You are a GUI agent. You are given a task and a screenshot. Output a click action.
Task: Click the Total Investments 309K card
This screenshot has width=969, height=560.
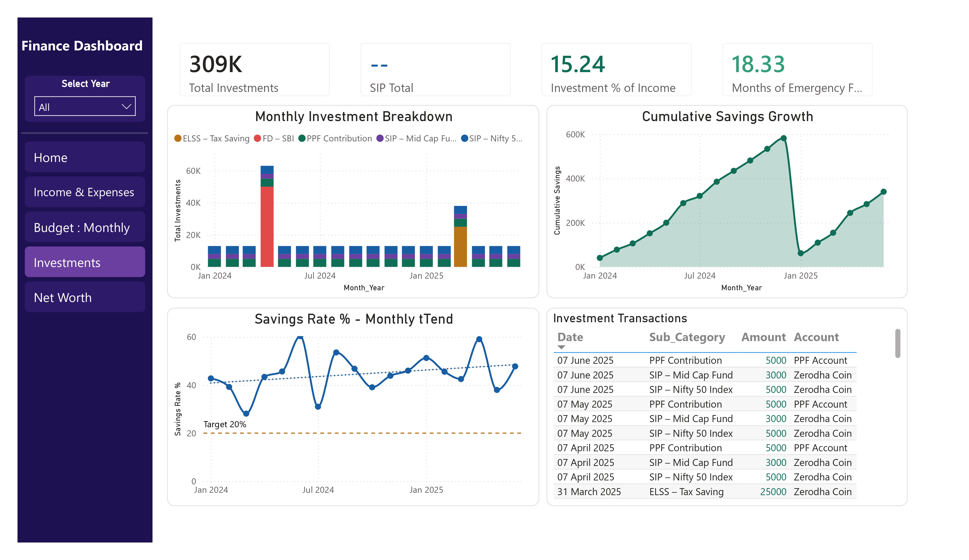click(x=255, y=70)
